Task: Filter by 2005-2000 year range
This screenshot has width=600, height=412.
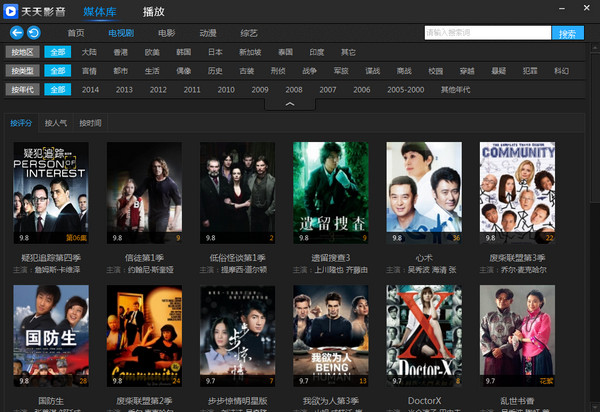Action: click(x=406, y=90)
